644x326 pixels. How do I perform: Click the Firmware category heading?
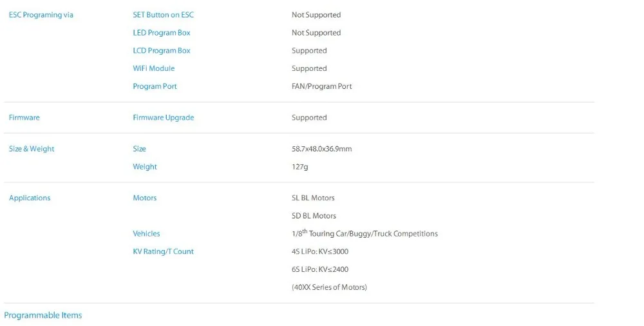point(24,117)
